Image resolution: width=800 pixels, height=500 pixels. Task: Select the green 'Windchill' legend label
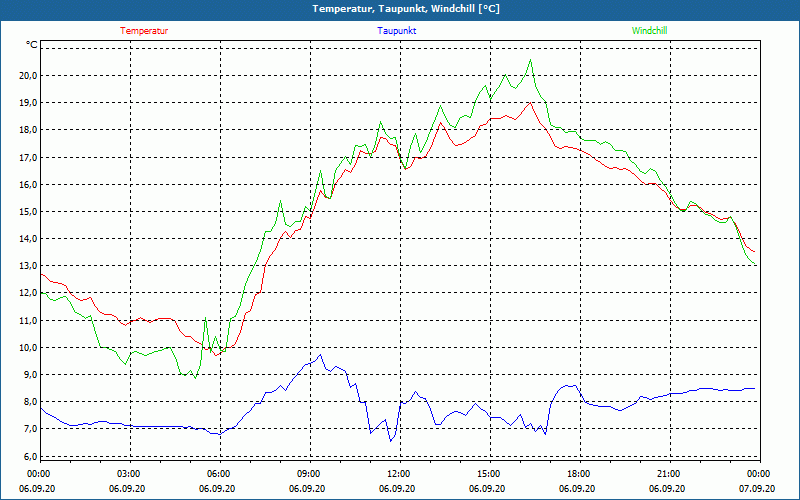[x=649, y=31]
